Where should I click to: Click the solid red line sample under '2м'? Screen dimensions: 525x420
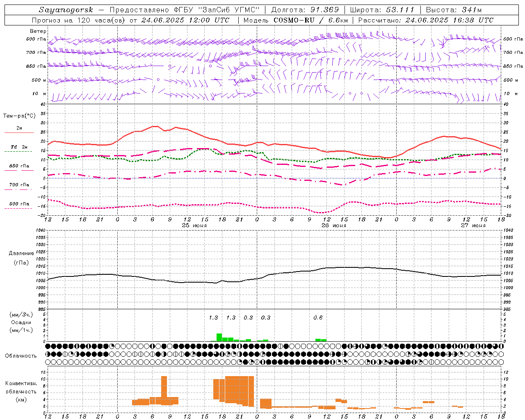19,133
